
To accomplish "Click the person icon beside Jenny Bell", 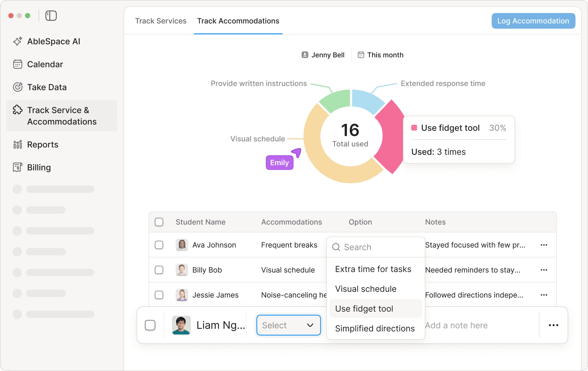I will click(x=305, y=55).
